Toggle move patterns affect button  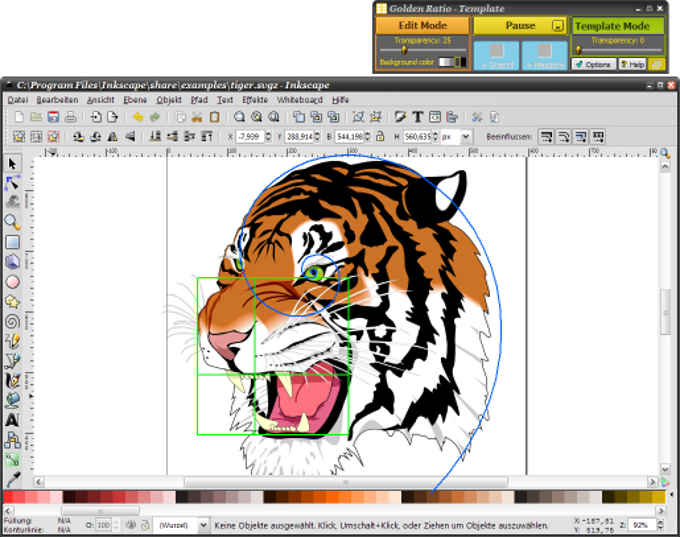coord(598,137)
